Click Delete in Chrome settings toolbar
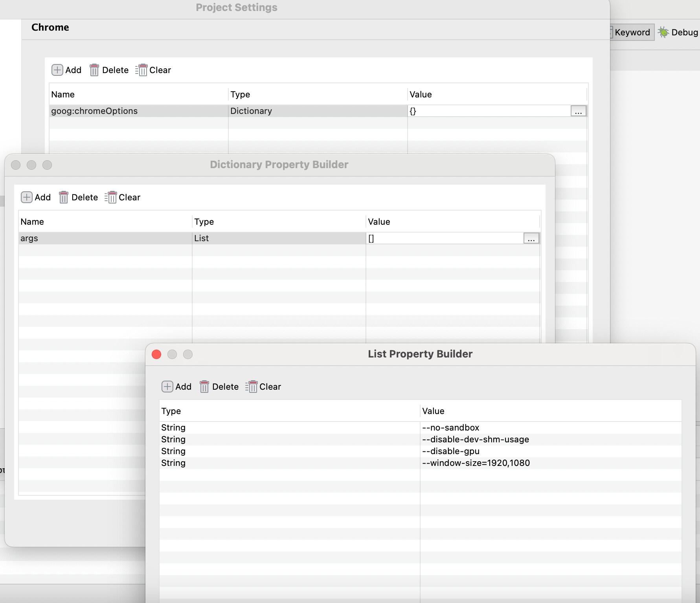 pos(109,70)
